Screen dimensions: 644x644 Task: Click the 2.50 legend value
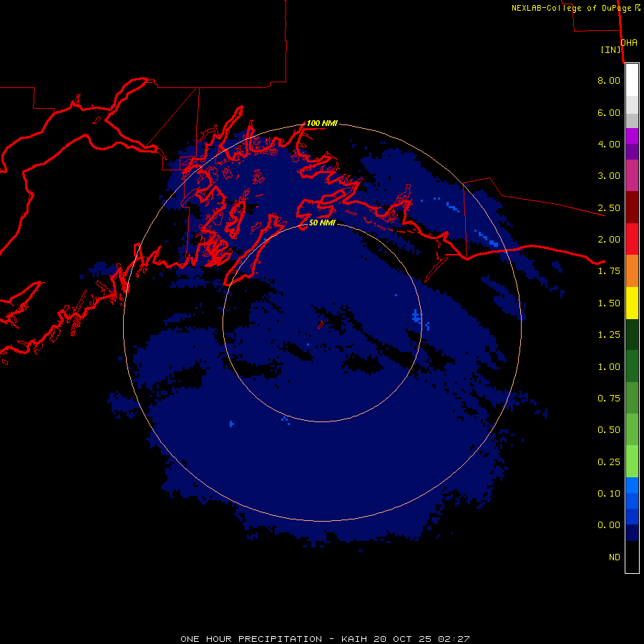[609, 208]
